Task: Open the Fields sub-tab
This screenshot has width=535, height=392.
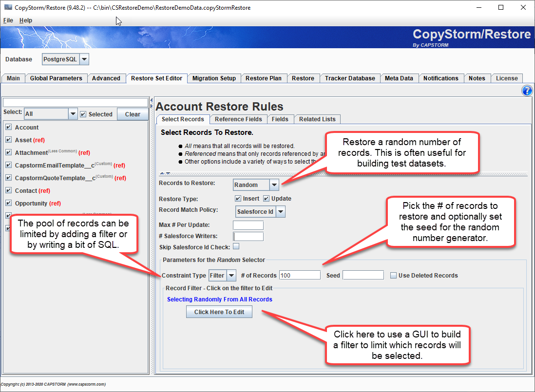Action: tap(280, 119)
